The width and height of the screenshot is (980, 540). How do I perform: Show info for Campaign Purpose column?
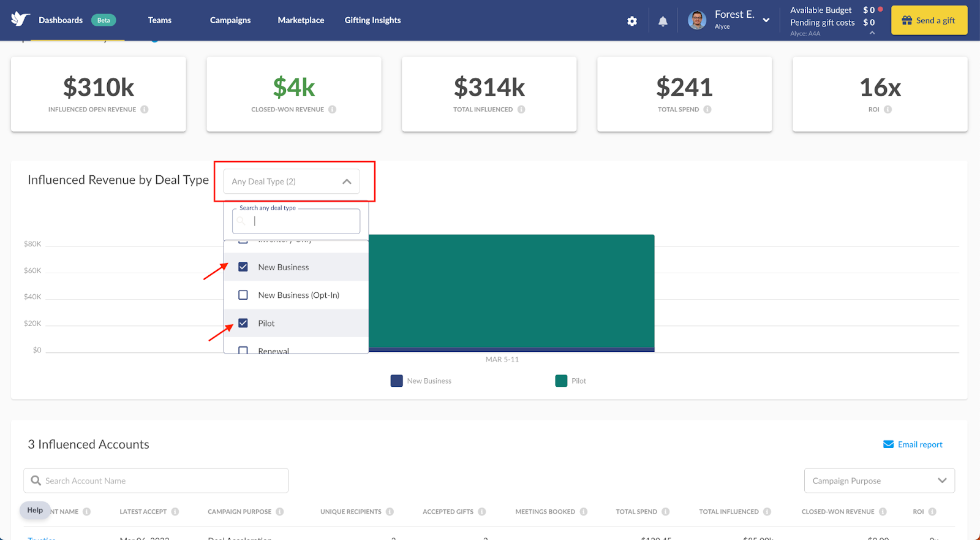[x=280, y=512]
